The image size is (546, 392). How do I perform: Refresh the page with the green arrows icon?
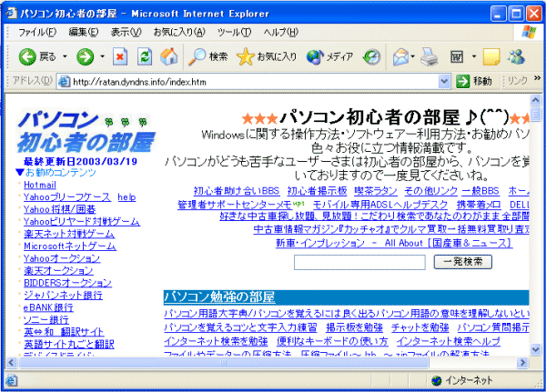coord(145,56)
